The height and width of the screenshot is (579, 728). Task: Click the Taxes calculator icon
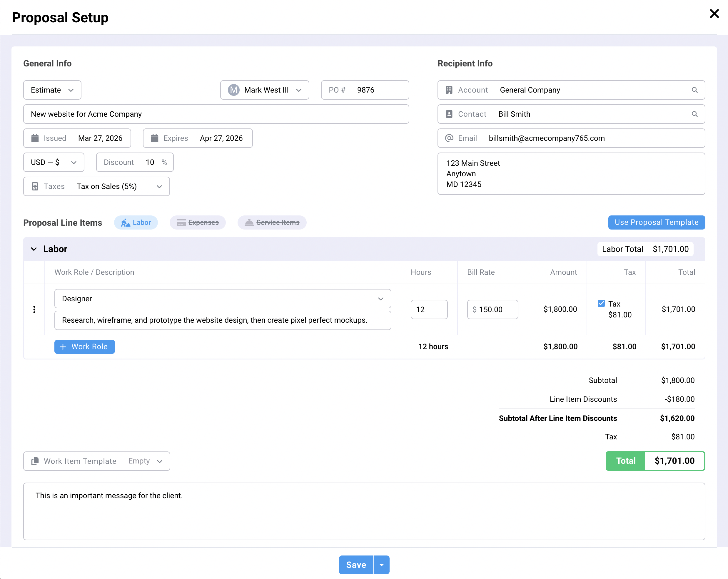(x=35, y=186)
